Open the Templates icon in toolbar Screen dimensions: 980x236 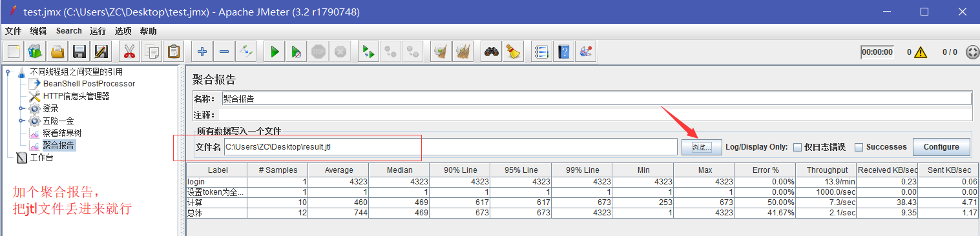click(x=36, y=52)
